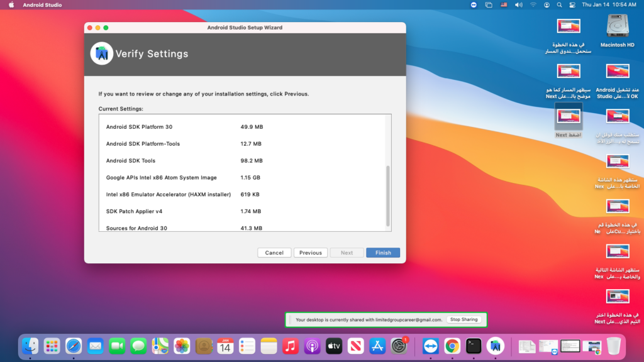Image resolution: width=644 pixels, height=362 pixels.
Task: Open Notes from the Dock
Action: pyautogui.click(x=269, y=346)
